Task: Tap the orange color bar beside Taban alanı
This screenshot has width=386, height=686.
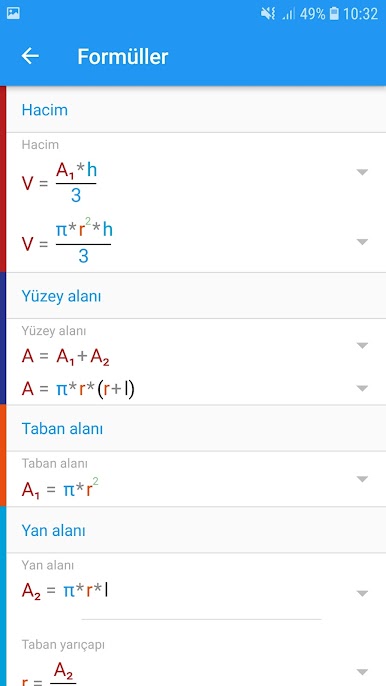Action: [x=3, y=455]
